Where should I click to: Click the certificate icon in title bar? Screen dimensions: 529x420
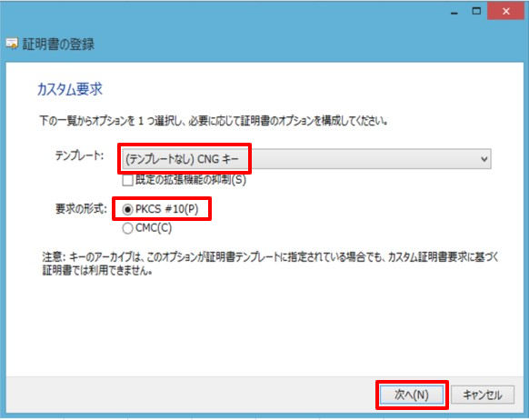pos(12,44)
